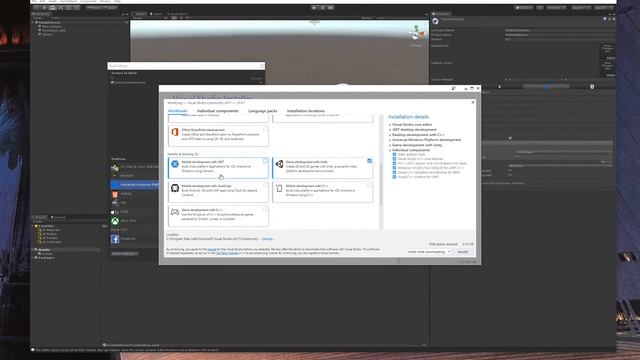Viewport: 640px width, 360px height.
Task: Toggle last individual component checkbox, Visual C++ runtime
Action: (x=394, y=177)
